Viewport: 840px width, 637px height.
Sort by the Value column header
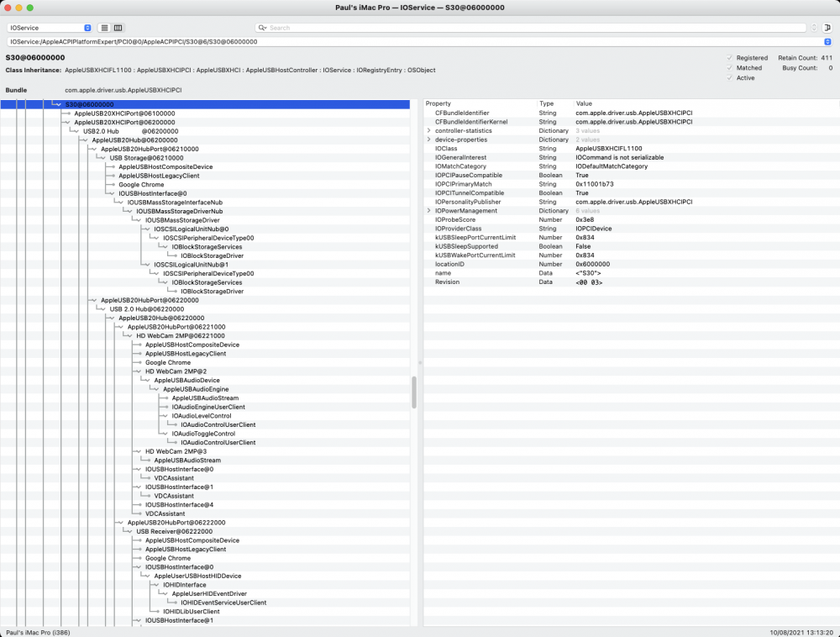[x=705, y=103]
